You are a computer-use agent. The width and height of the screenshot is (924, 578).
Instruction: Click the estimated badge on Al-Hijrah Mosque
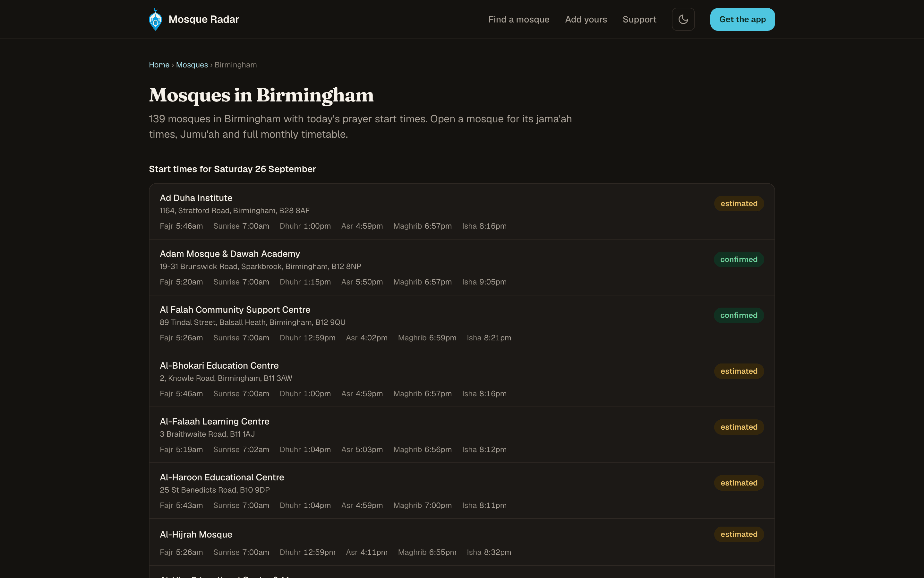739,534
